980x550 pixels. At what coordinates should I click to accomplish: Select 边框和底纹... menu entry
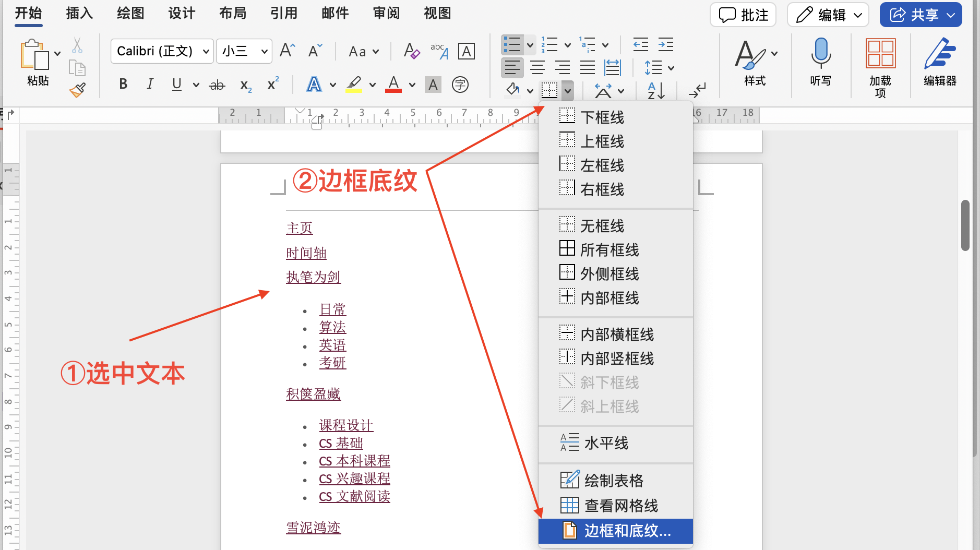coord(616,531)
